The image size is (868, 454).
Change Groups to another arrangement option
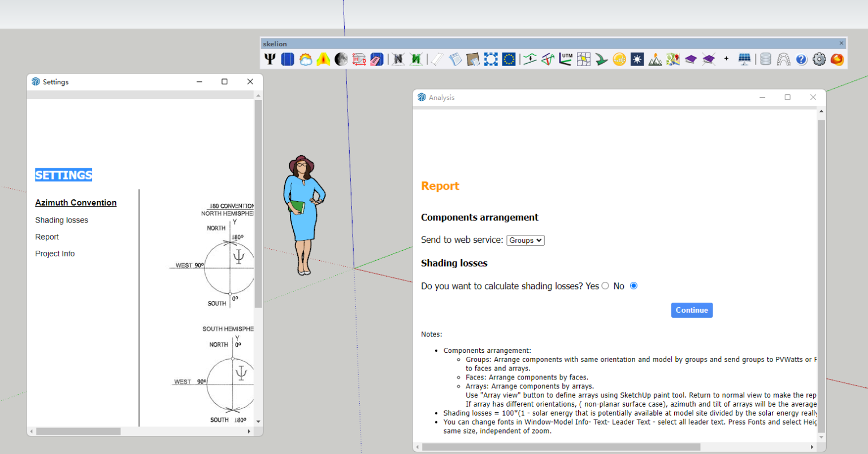click(x=525, y=240)
